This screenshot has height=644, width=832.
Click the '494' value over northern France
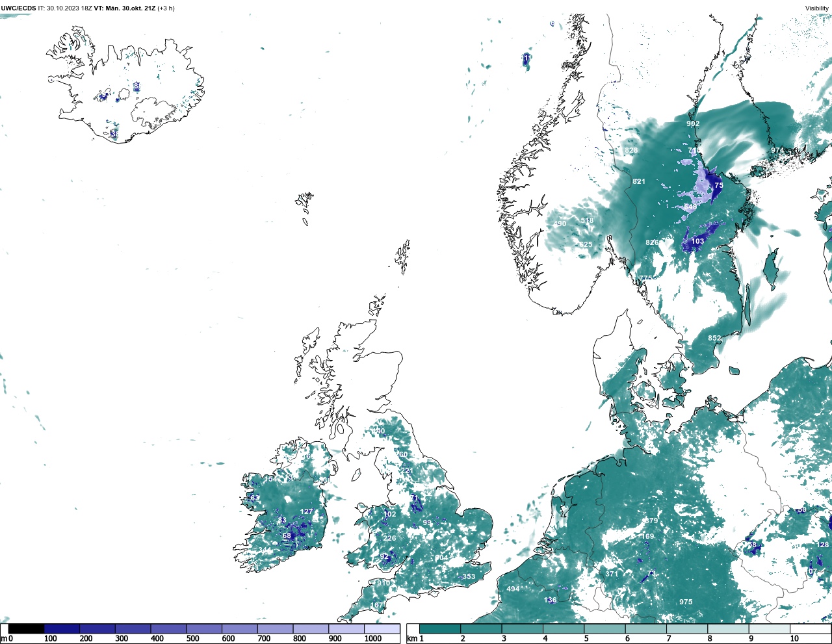(513, 589)
